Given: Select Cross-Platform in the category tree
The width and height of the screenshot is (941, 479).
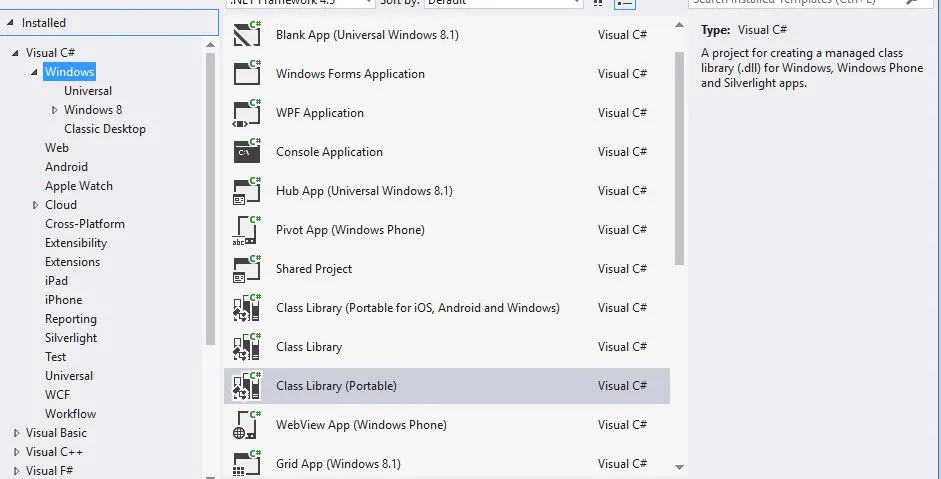Looking at the screenshot, I should click(85, 224).
